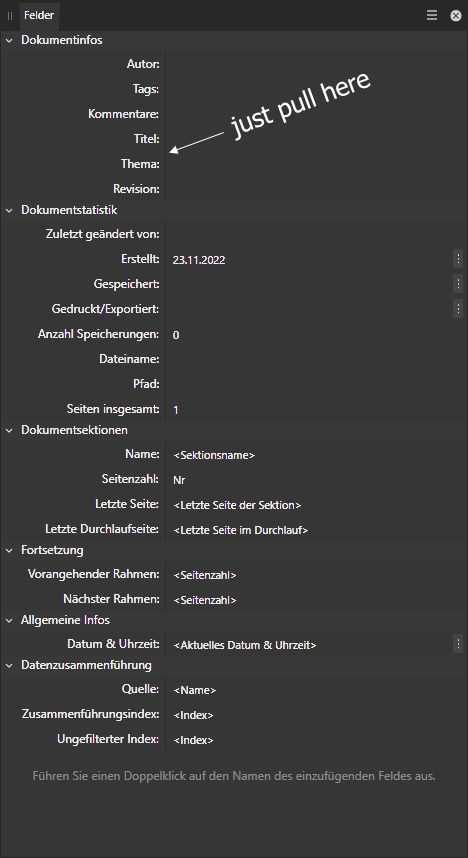This screenshot has height=858, width=468.
Task: Click the Kommentare input field
Action: 315,114
